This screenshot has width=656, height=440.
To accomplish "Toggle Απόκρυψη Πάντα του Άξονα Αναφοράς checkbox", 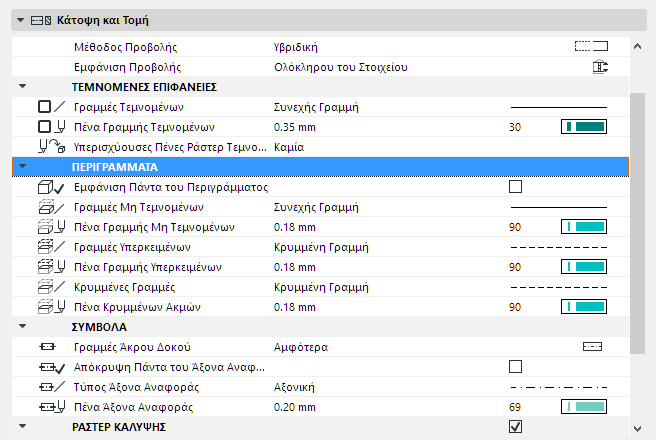I will click(516, 367).
